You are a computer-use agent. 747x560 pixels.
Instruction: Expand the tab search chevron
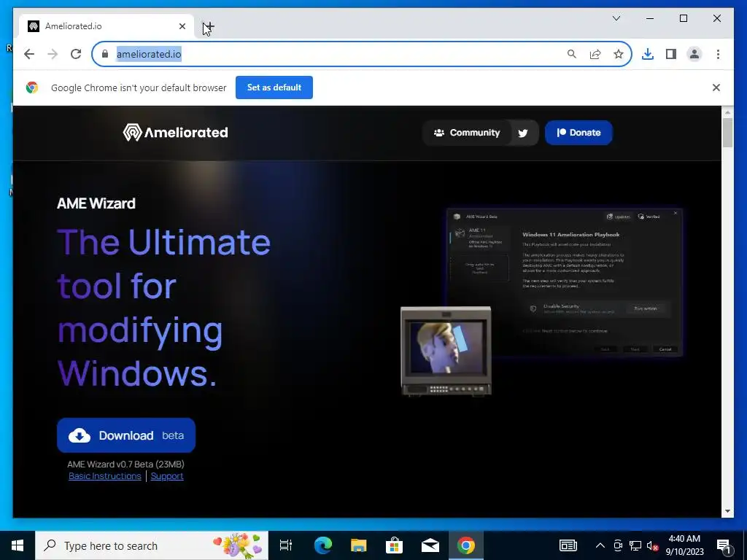click(x=616, y=18)
